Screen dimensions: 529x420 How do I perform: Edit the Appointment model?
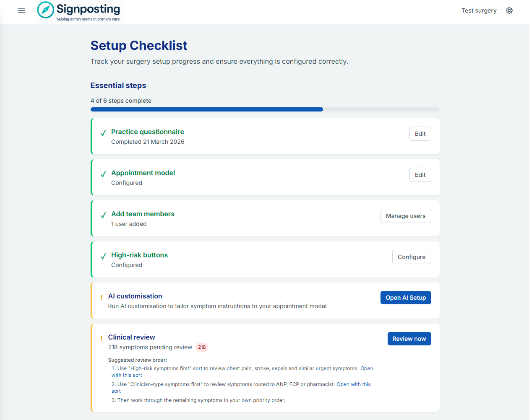pos(420,174)
